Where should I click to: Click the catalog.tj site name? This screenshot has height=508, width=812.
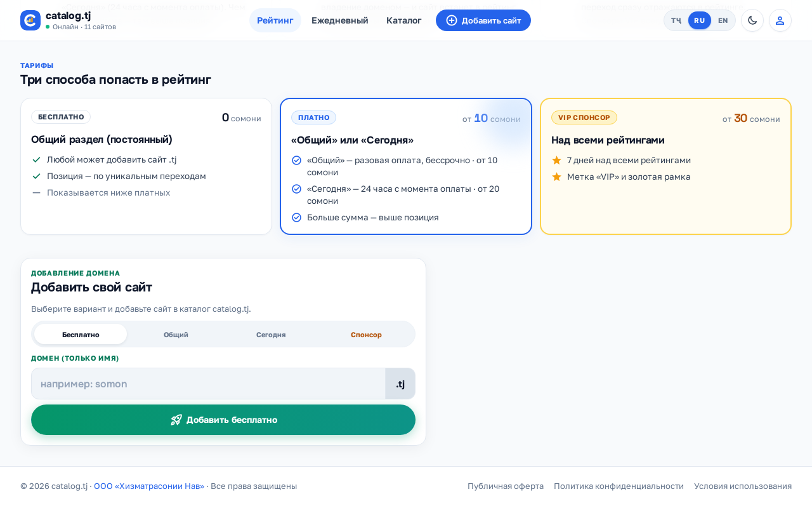[68, 16]
